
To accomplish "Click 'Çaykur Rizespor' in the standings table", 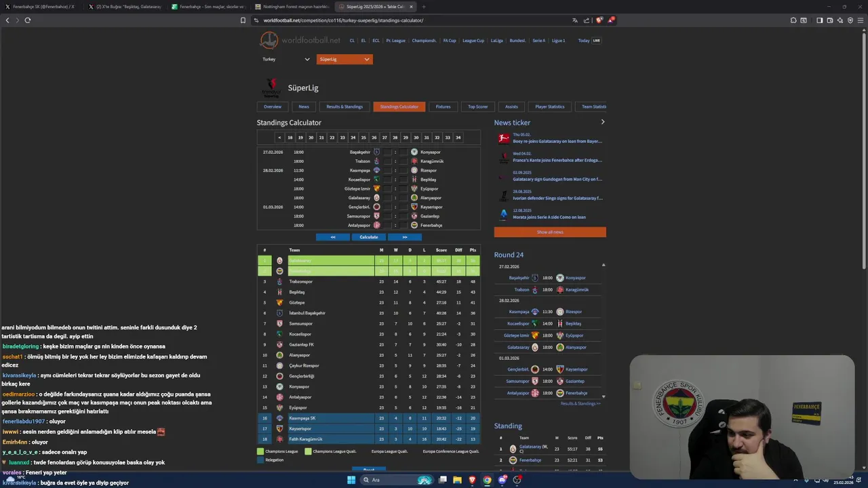I will [x=304, y=365].
